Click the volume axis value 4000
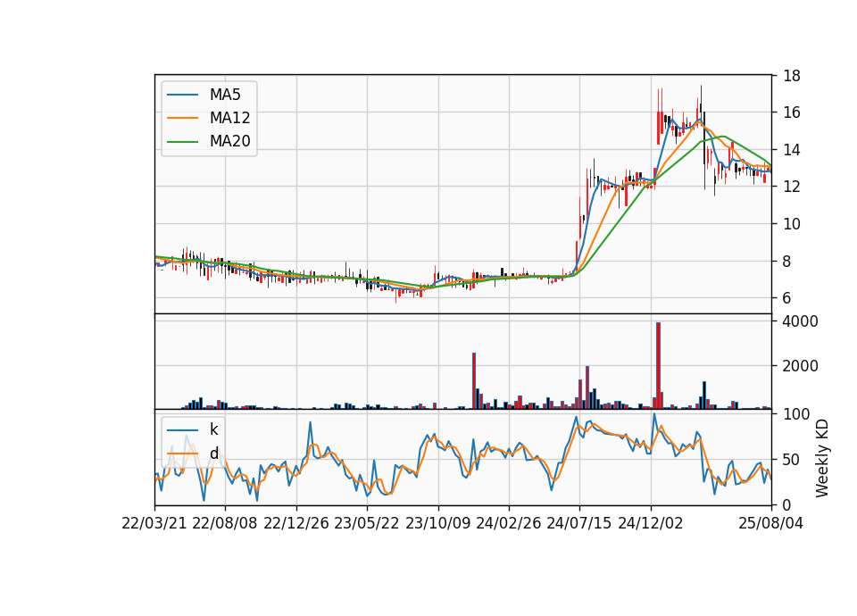This screenshot has height=616, width=857. [800, 321]
